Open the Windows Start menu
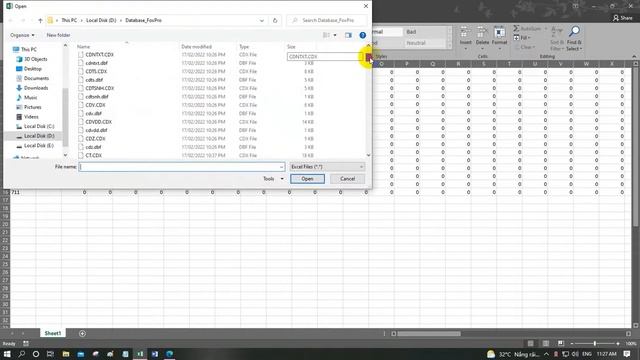 (x=7, y=354)
